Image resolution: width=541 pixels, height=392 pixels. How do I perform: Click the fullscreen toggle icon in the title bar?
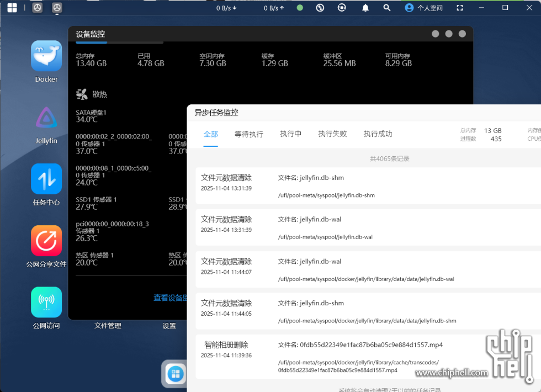point(460,8)
